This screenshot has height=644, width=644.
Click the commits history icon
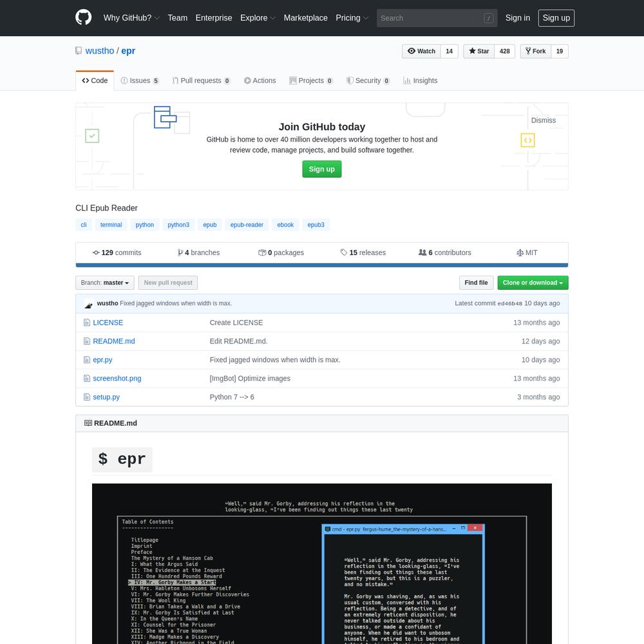(x=96, y=252)
